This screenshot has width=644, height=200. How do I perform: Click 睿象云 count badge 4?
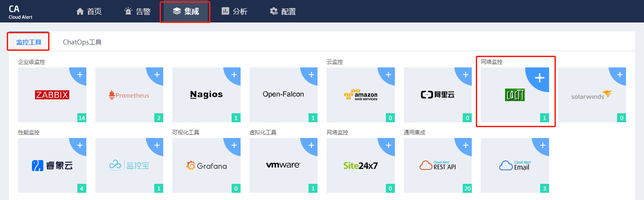(81, 189)
